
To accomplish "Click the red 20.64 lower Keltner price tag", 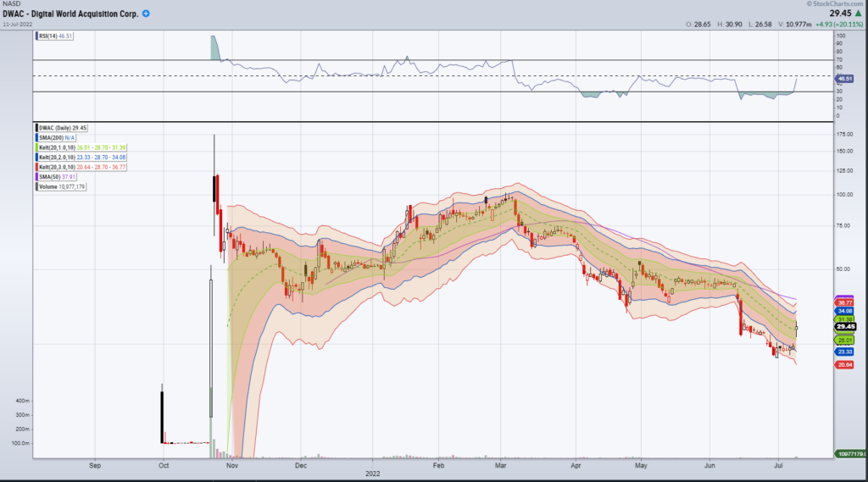I will click(x=844, y=365).
